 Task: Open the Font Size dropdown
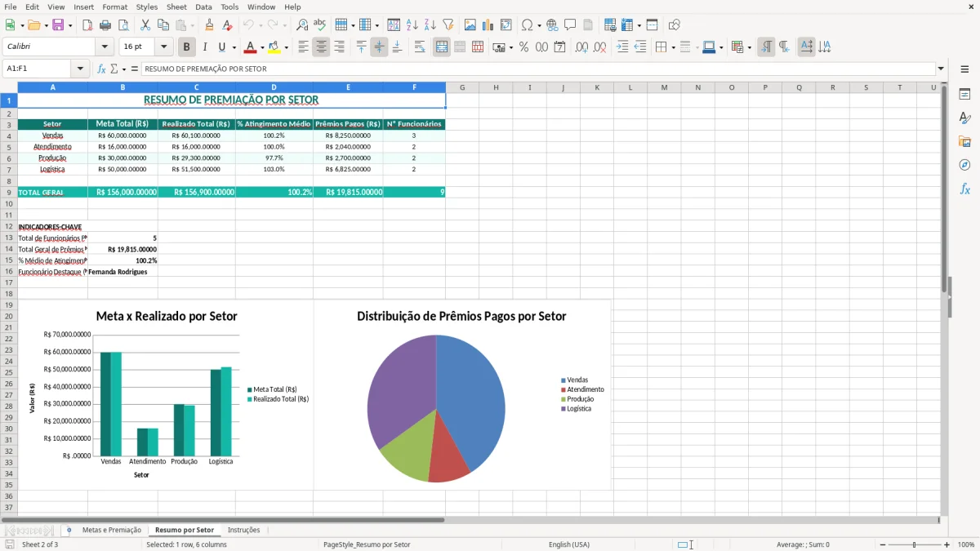(164, 47)
